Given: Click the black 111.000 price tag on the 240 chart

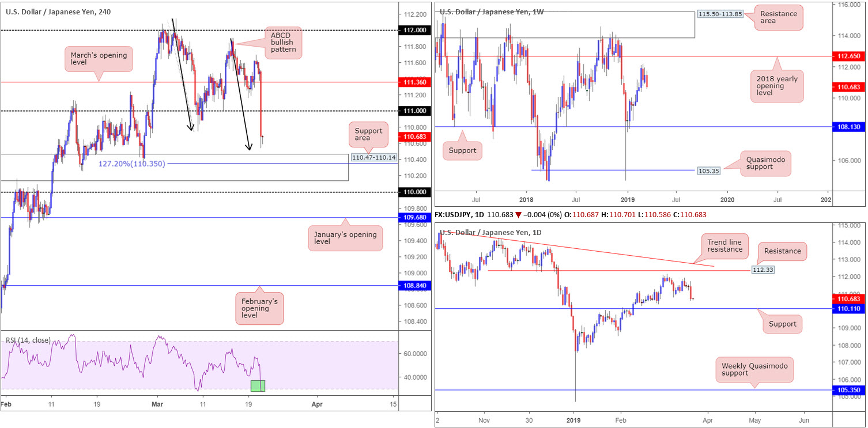Looking at the screenshot, I should 415,111.
